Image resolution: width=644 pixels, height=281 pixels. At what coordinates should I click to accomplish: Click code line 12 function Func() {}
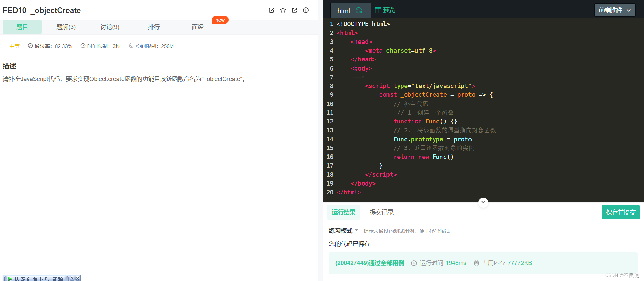click(x=425, y=121)
